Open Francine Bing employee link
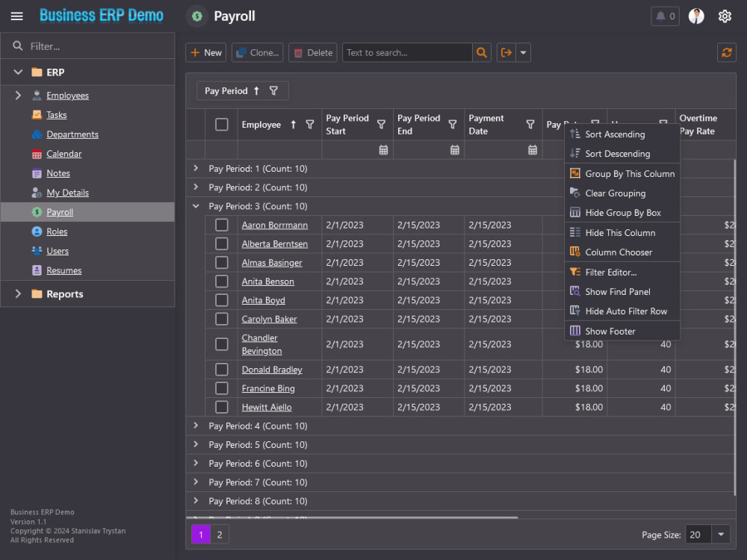Image resolution: width=747 pixels, height=560 pixels. (268, 388)
